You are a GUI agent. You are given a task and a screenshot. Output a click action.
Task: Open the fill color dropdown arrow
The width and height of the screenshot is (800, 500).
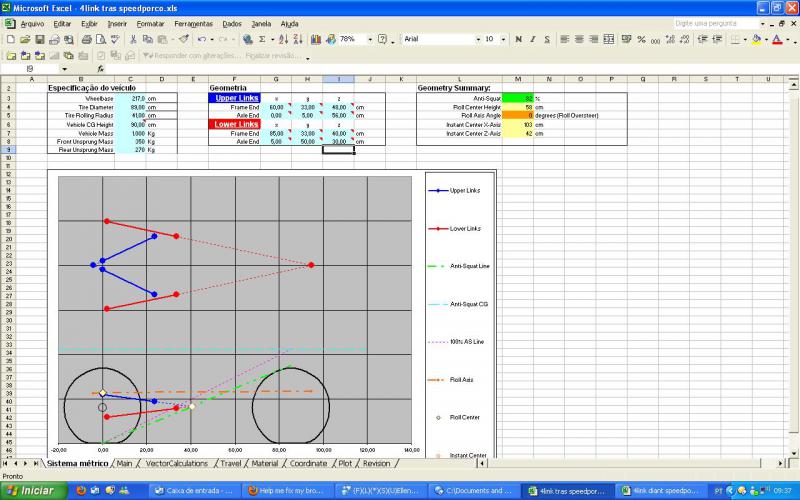coord(766,39)
